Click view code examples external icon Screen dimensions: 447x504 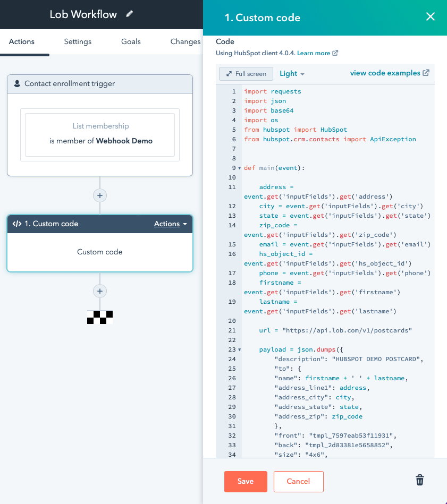(x=426, y=73)
